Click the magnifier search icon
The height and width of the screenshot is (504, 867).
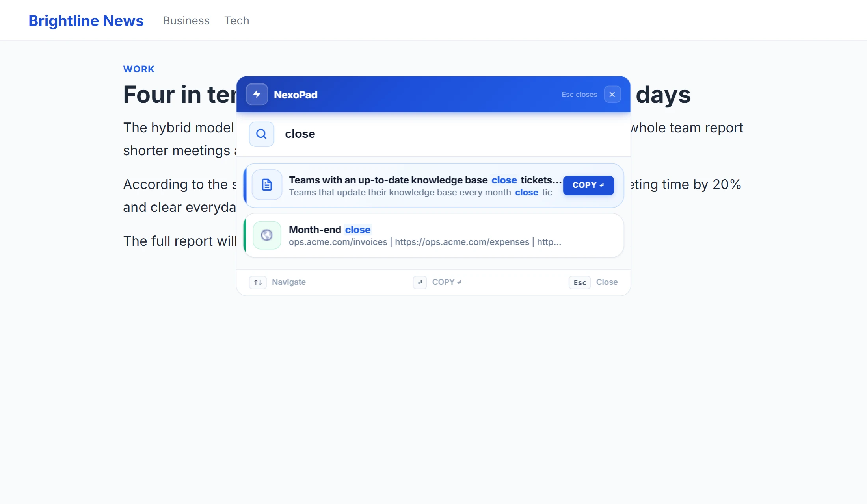[261, 134]
